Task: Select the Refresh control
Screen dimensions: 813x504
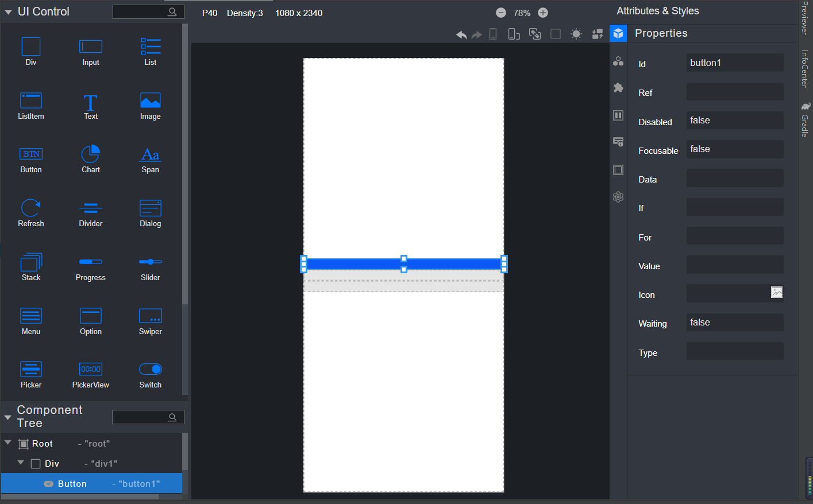Action: tap(31, 213)
